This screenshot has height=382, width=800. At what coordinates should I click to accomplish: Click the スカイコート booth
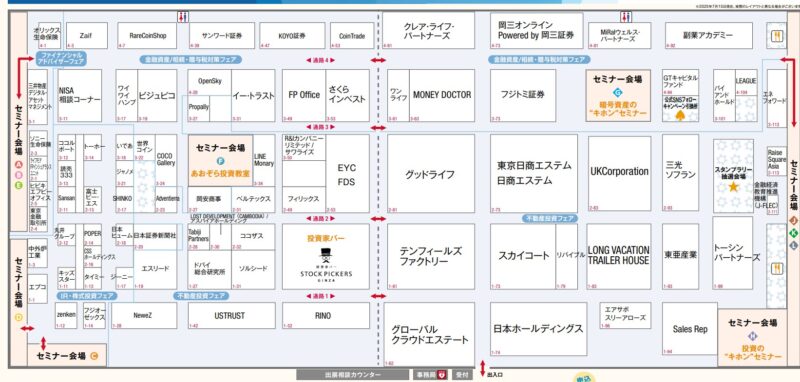tap(523, 257)
